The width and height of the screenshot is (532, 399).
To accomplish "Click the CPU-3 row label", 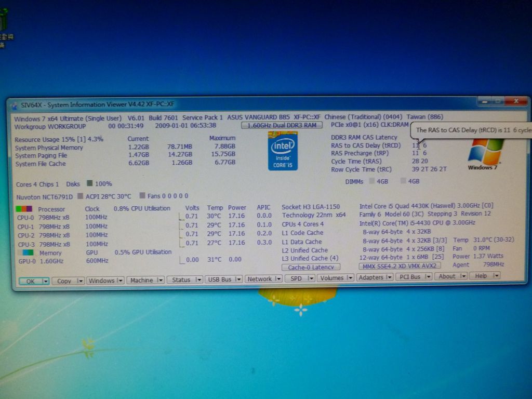I will [26, 244].
